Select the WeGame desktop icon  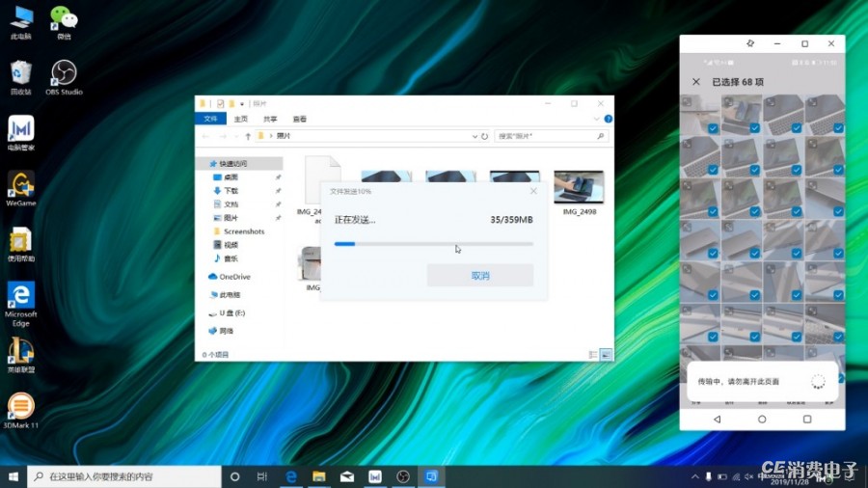[21, 189]
